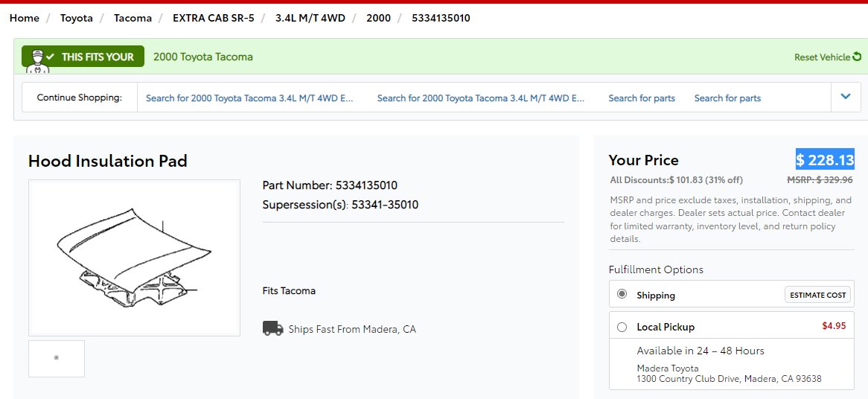Image resolution: width=868 pixels, height=399 pixels.
Task: Go to Home breadcrumb
Action: pos(25,19)
